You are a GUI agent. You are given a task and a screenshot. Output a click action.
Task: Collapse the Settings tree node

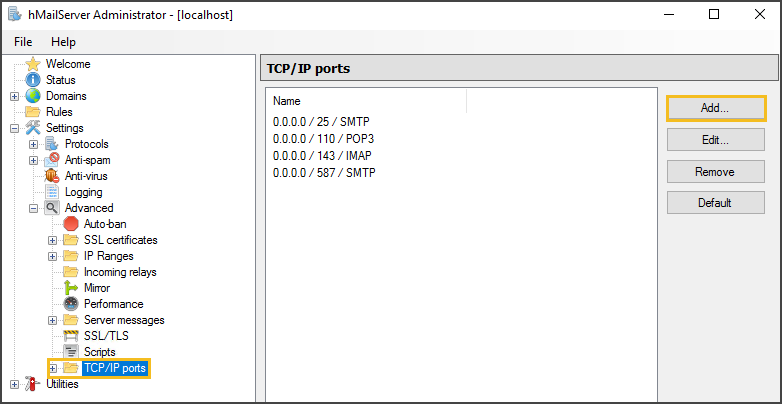[x=14, y=128]
